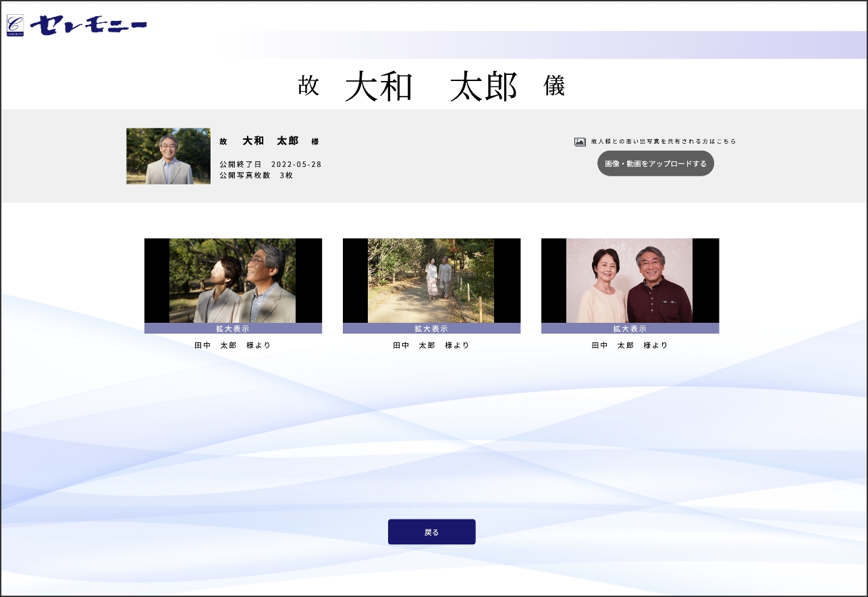Click 拡大表示 under the looking-upward photo

coord(233,329)
